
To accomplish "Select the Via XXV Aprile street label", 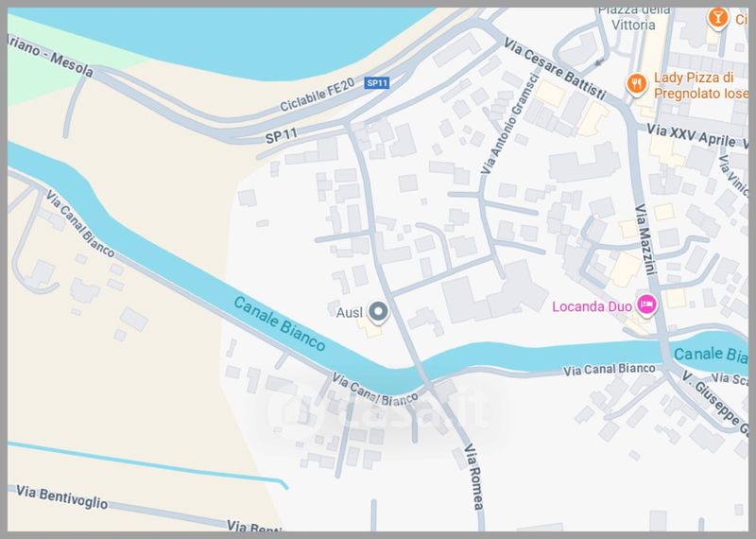I will (691, 135).
